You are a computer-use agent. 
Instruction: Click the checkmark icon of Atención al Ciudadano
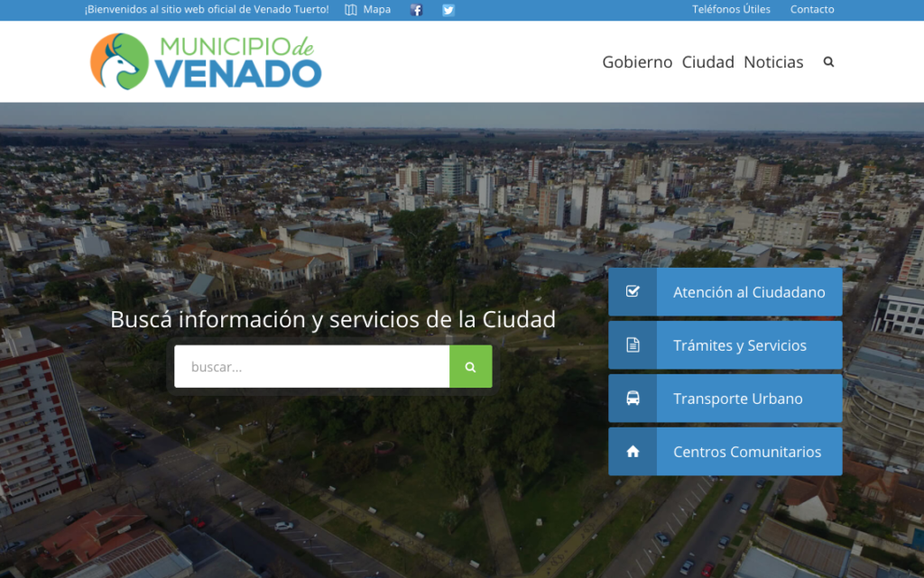[x=633, y=292]
